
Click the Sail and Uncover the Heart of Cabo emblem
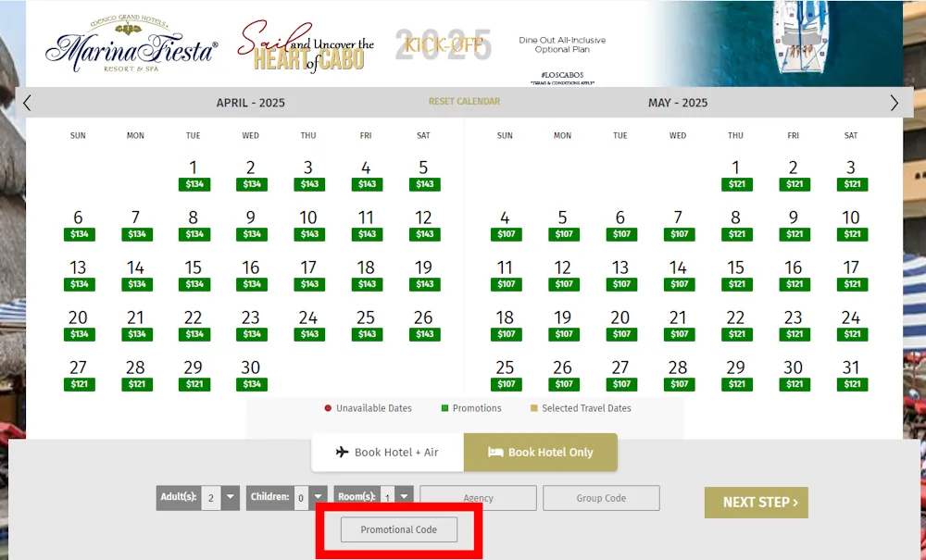pyautogui.click(x=306, y=46)
